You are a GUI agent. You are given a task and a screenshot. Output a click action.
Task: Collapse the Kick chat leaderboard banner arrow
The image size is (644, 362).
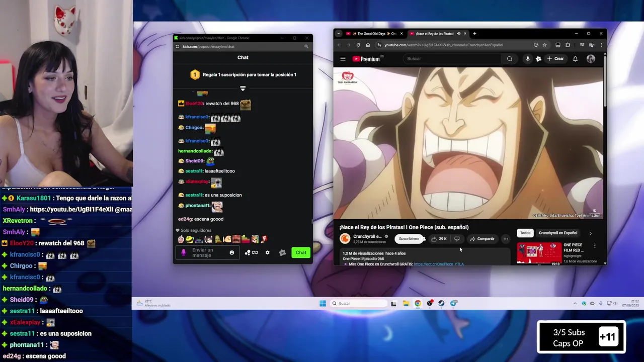coord(243,88)
